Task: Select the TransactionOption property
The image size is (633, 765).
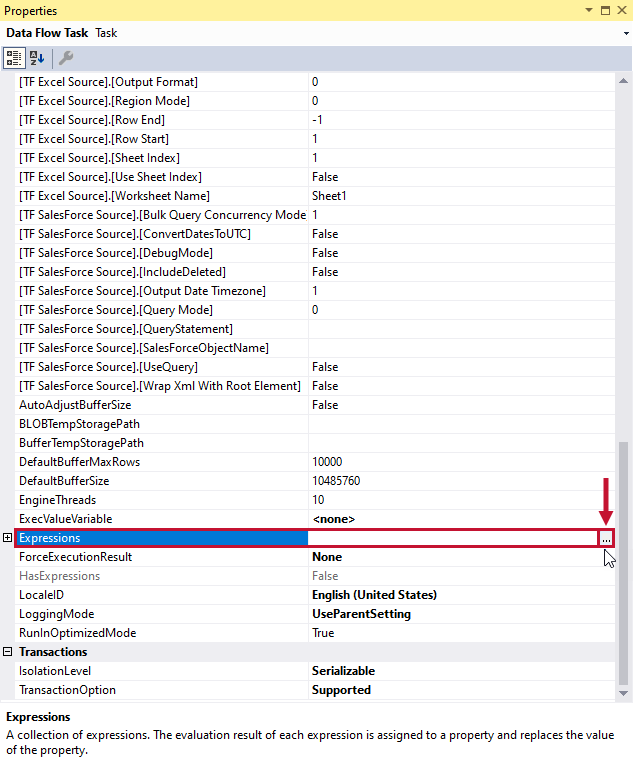Action: click(67, 690)
